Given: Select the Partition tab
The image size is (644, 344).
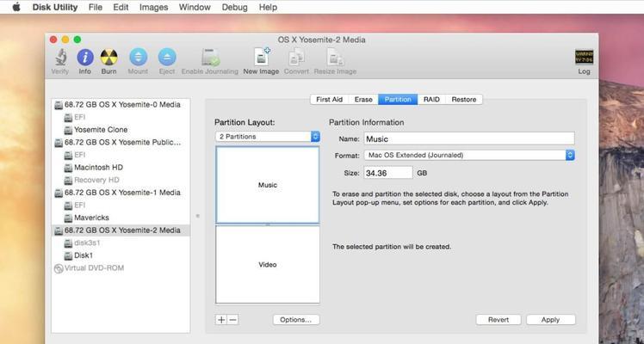Looking at the screenshot, I should coord(398,100).
